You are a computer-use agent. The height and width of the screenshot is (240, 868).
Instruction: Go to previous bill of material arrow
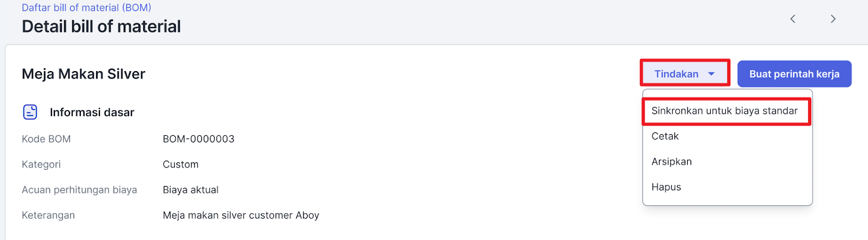click(x=793, y=19)
